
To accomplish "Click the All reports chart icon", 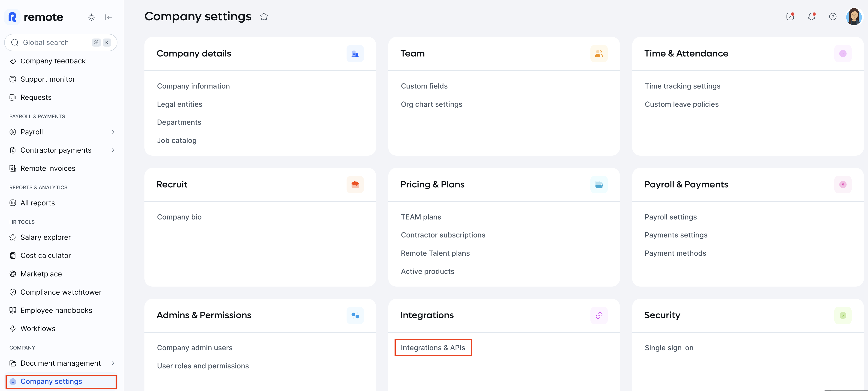I will (x=13, y=203).
